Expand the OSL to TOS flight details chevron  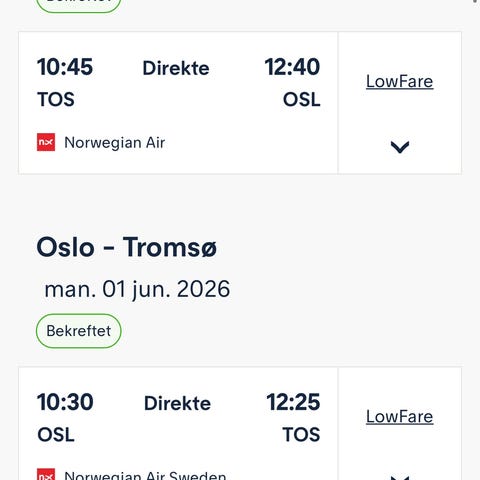point(400,478)
